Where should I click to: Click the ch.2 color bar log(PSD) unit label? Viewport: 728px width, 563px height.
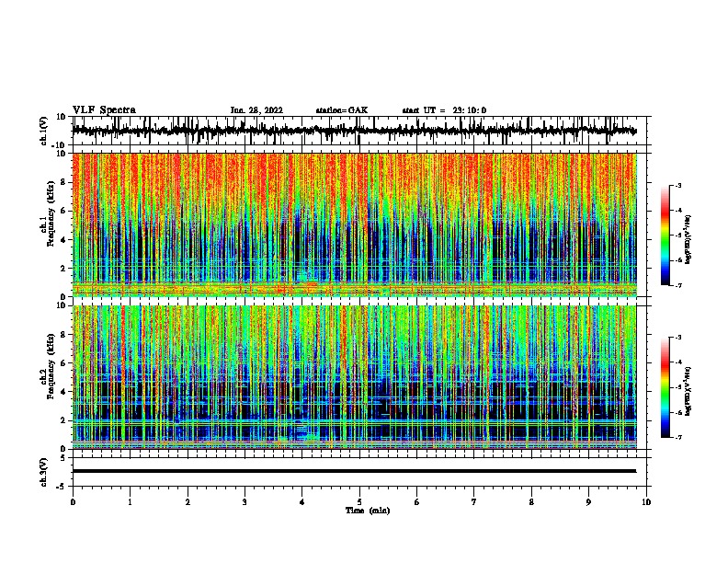point(688,391)
